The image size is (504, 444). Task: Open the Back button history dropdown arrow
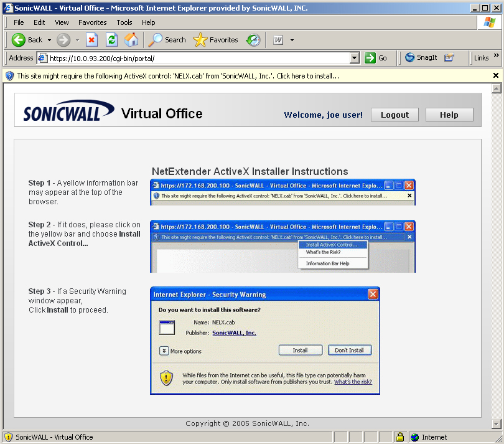[x=49, y=40]
